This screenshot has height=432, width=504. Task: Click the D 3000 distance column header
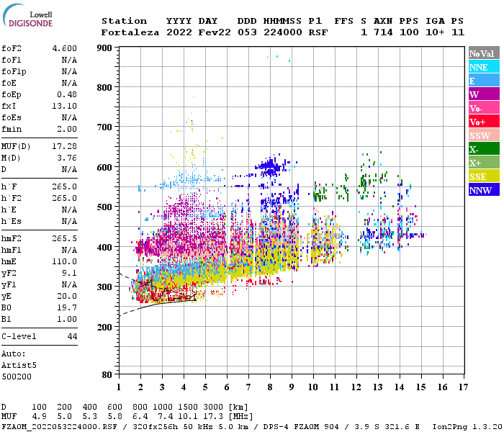point(213,408)
